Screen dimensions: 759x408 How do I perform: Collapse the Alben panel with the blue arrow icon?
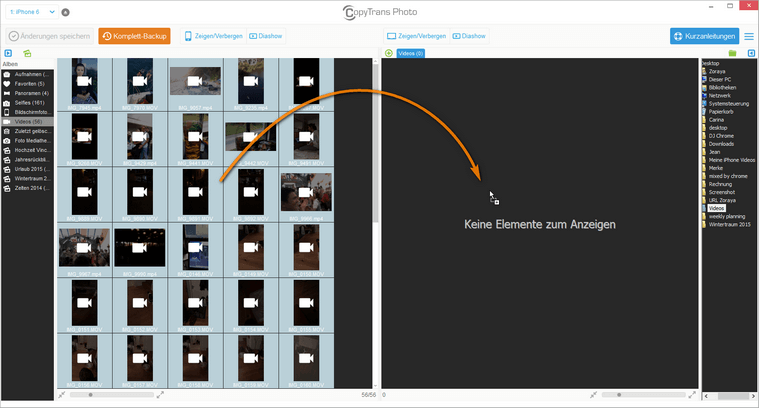(8, 53)
